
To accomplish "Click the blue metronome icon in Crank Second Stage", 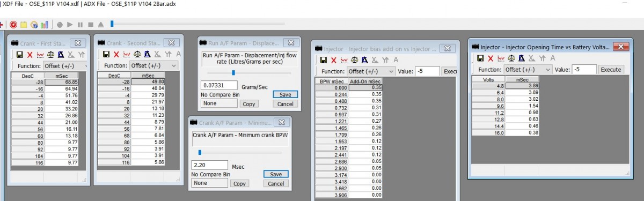I will coord(148,55).
